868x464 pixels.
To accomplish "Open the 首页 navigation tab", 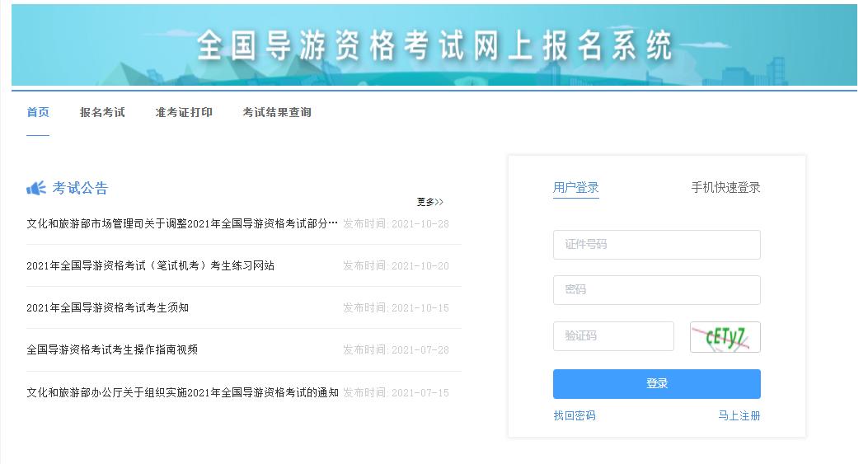I will tap(38, 112).
